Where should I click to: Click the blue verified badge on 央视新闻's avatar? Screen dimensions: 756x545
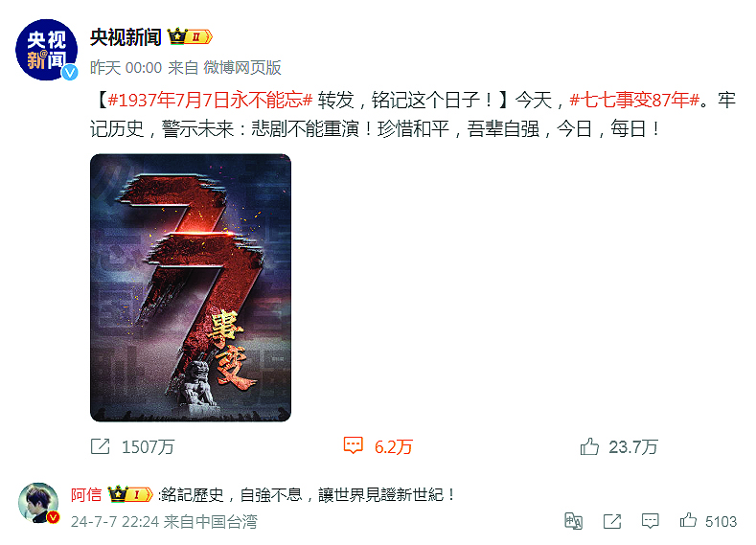[x=70, y=72]
